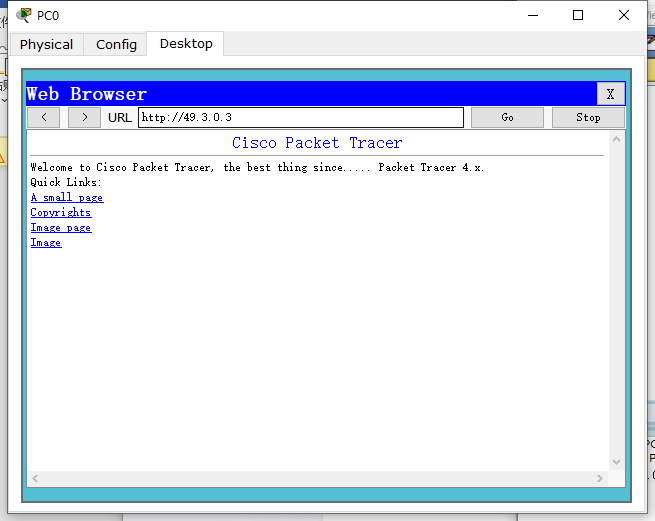655x521 pixels.
Task: Open the 'A small page' link
Action: coord(67,198)
